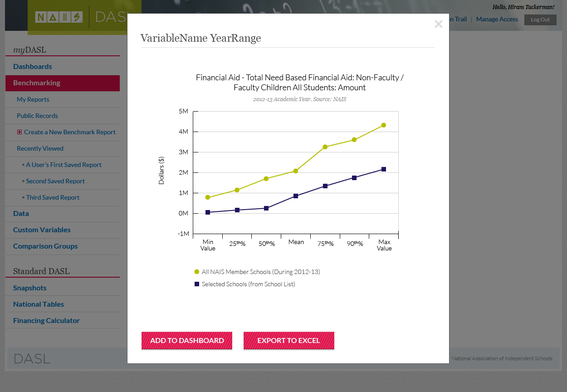Viewport: 567px width, 392px height.
Task: Open the Data sidebar section
Action: [21, 214]
